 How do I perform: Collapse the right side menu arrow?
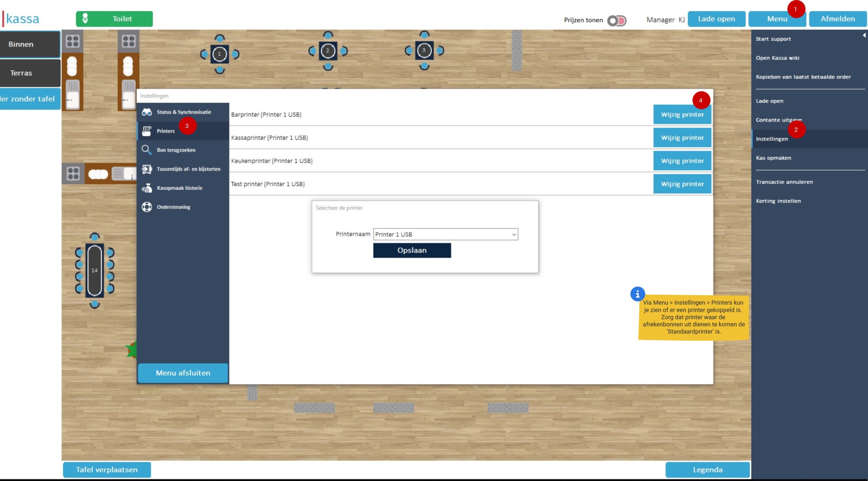864,35
